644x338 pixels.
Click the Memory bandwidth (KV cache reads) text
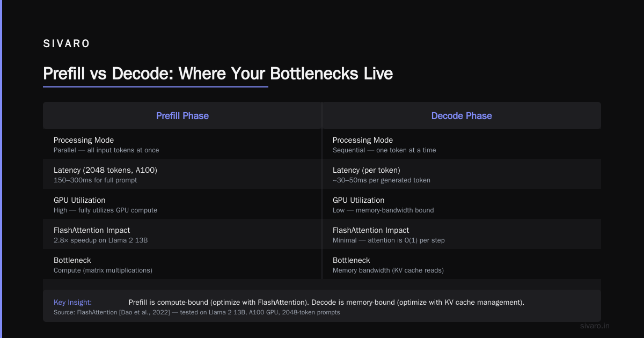pos(388,270)
